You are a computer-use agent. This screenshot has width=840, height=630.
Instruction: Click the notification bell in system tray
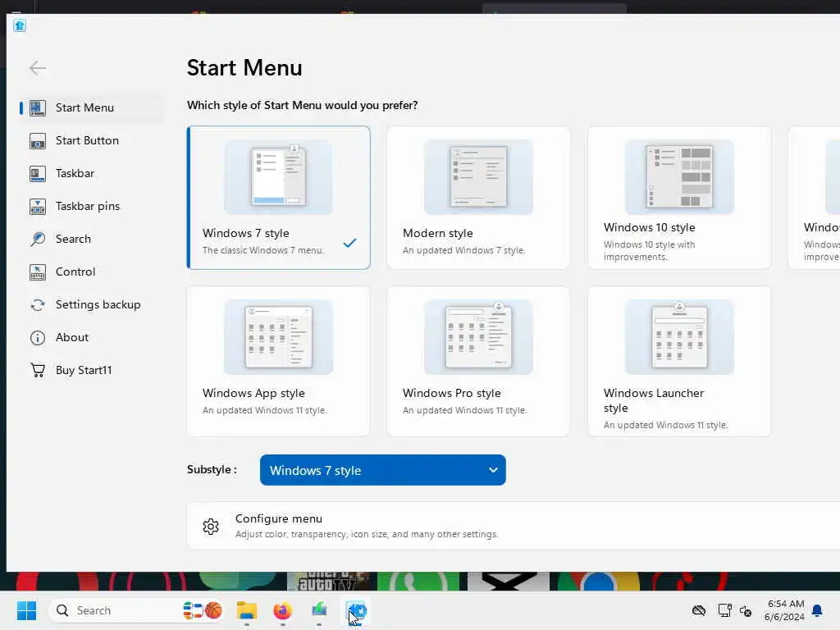click(x=818, y=610)
